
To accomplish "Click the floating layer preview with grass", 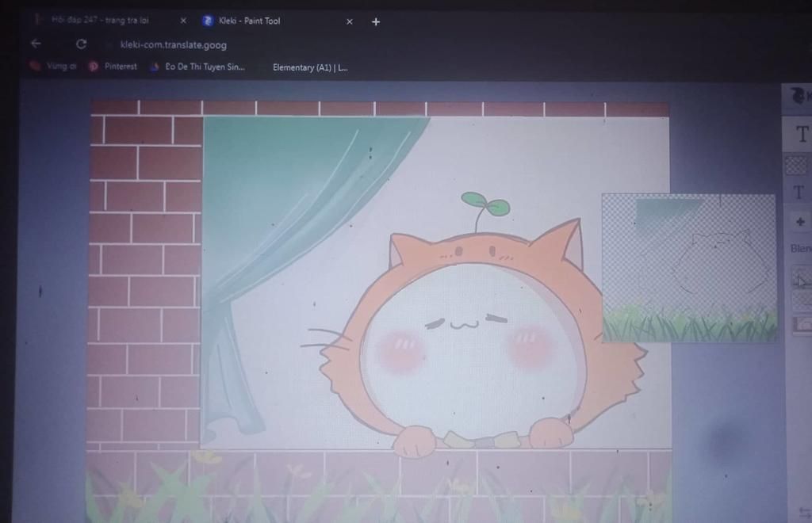I will point(689,268).
